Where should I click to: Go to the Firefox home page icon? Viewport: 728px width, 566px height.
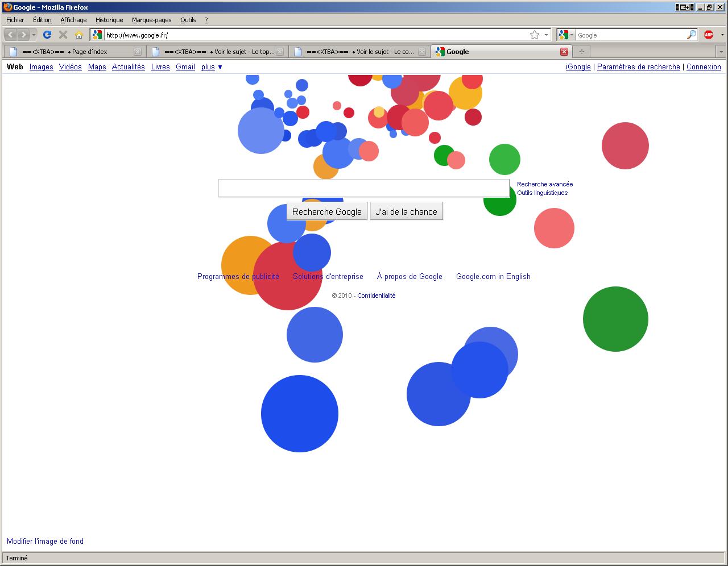click(x=79, y=35)
